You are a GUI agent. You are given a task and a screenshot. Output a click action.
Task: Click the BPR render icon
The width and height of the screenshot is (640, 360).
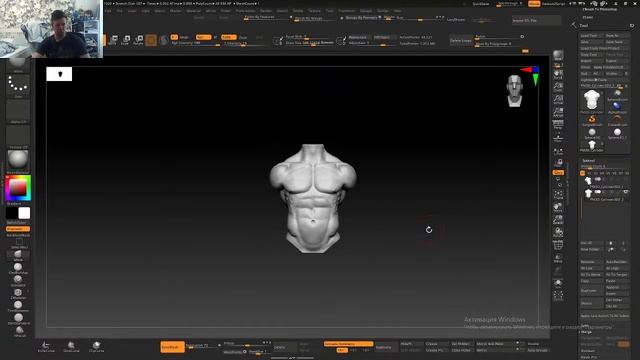(558, 55)
